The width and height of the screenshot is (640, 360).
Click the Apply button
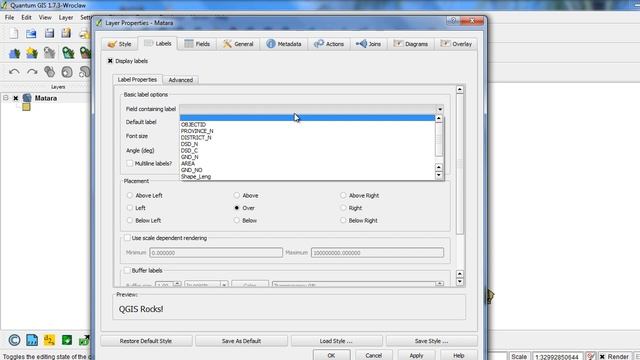(416, 355)
